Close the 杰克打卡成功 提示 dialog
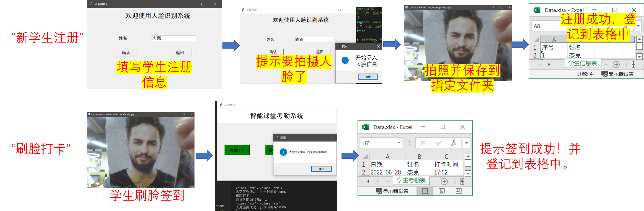 point(332,138)
